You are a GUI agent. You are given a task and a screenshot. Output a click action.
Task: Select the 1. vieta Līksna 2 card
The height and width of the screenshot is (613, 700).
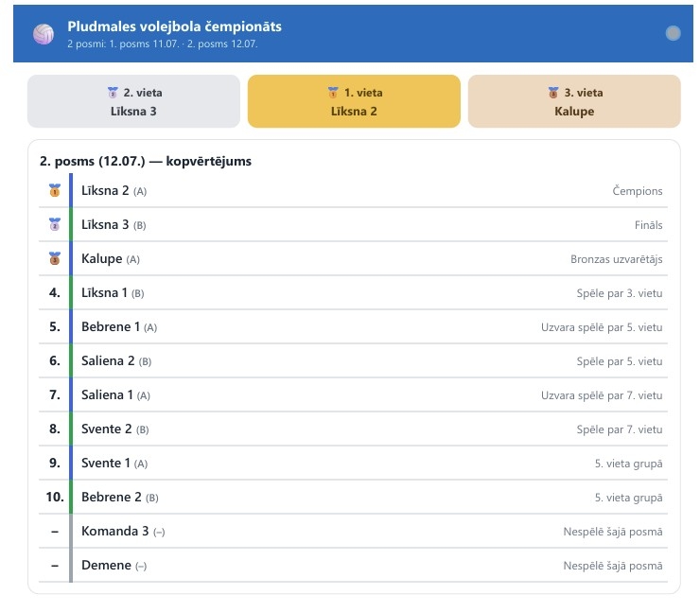click(354, 101)
